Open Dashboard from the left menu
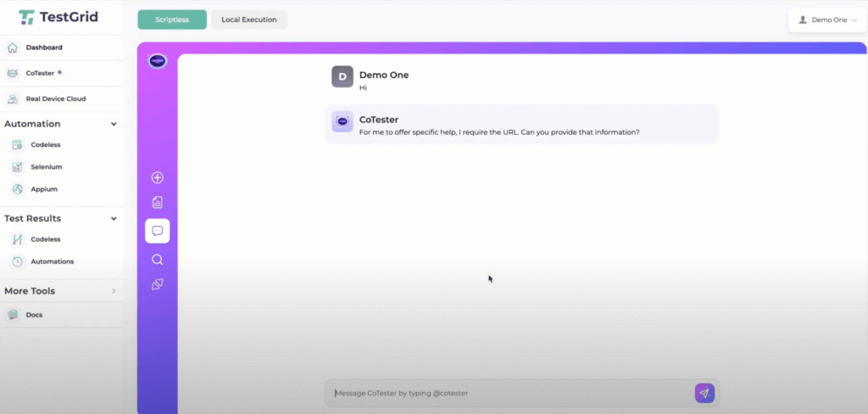 [43, 48]
